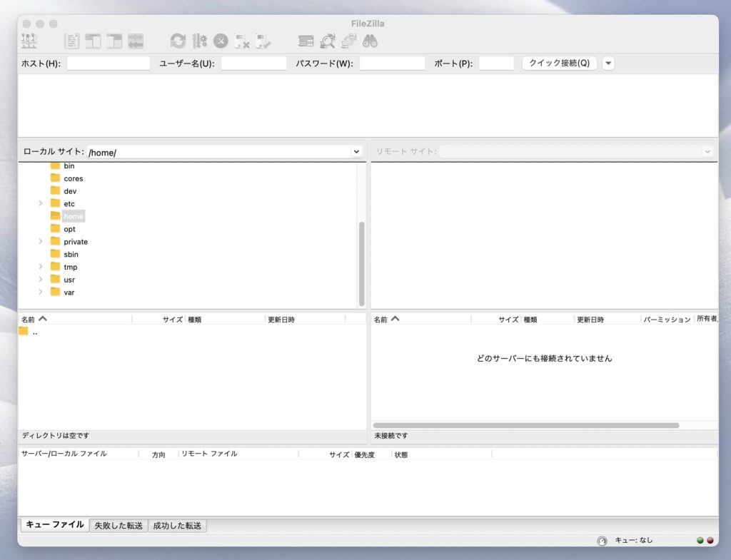Focus the ホスト(H) input field
This screenshot has height=560, width=731.
[109, 63]
